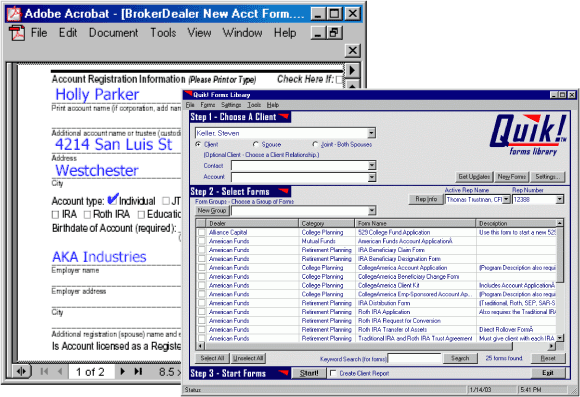
Task: Open Edit menu in Adobe Acrobat
Action: (x=68, y=33)
